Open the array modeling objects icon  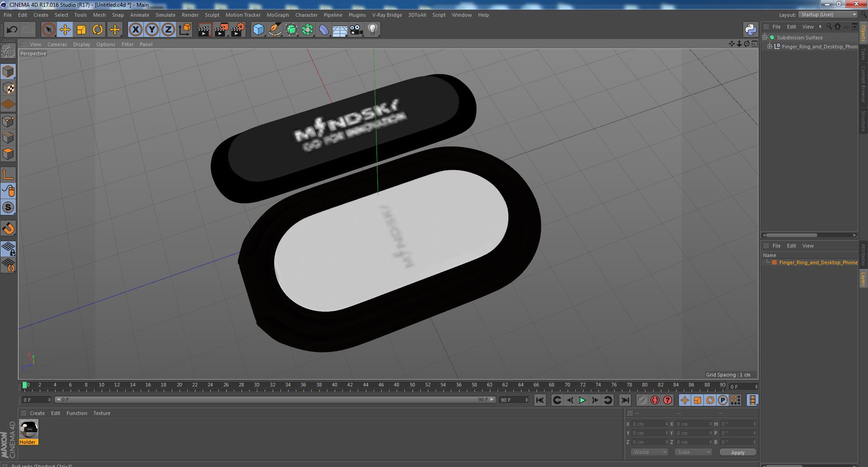pyautogui.click(x=308, y=30)
